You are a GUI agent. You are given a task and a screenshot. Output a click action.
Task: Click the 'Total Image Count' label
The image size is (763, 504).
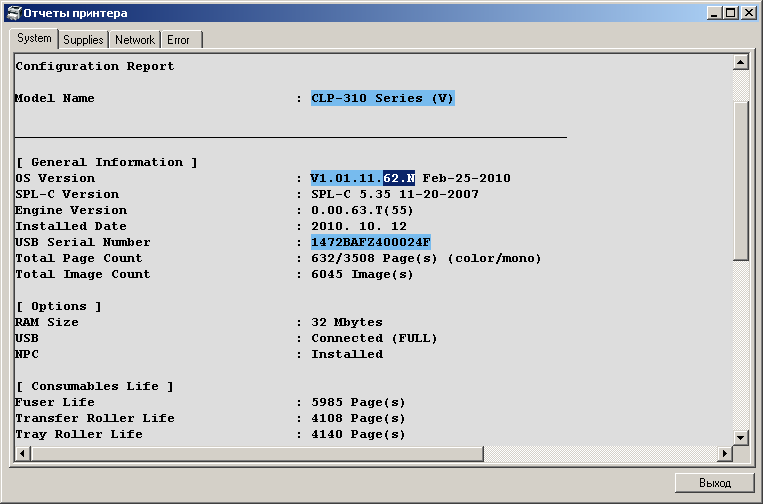pyautogui.click(x=83, y=274)
